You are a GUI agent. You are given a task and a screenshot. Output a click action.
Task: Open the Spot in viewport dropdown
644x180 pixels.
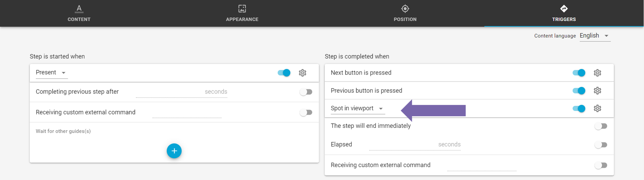[357, 108]
